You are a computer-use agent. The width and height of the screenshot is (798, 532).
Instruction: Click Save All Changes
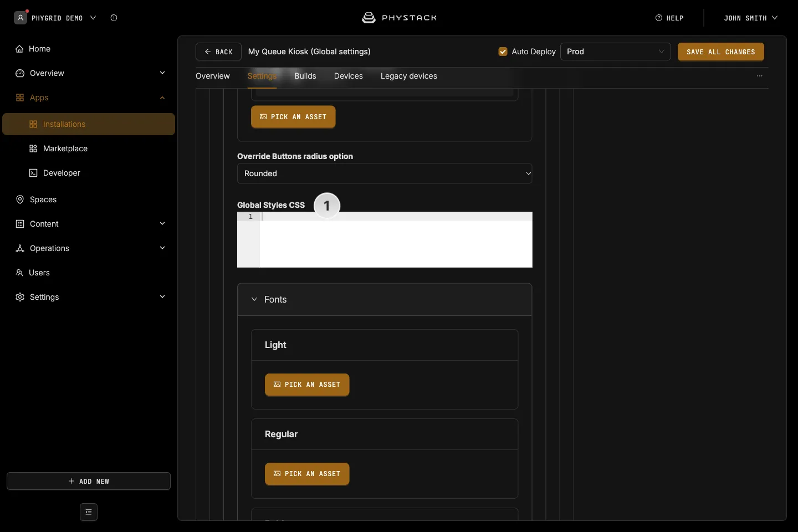pos(721,52)
